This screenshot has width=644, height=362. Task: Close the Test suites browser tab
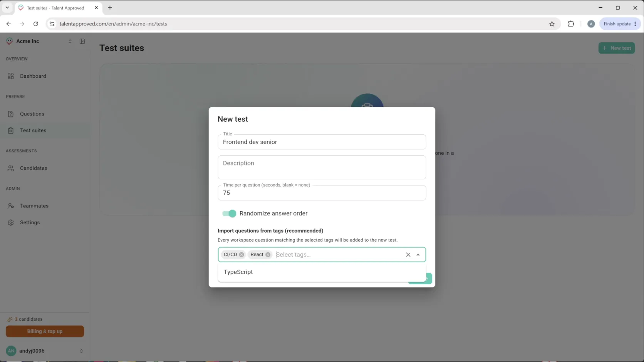tap(96, 8)
